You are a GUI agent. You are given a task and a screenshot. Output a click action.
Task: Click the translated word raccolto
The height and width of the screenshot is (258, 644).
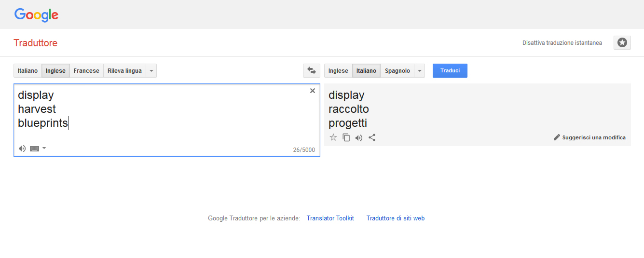tap(349, 109)
